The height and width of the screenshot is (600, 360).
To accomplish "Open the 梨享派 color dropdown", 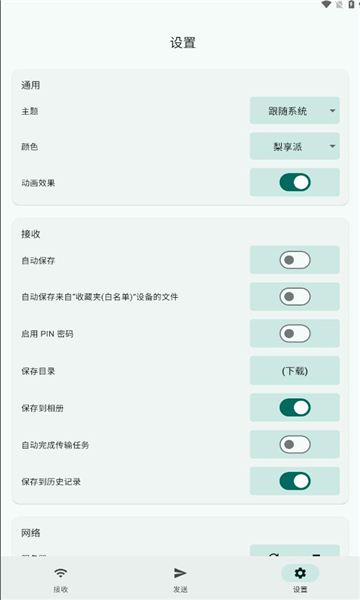I will pos(295,146).
